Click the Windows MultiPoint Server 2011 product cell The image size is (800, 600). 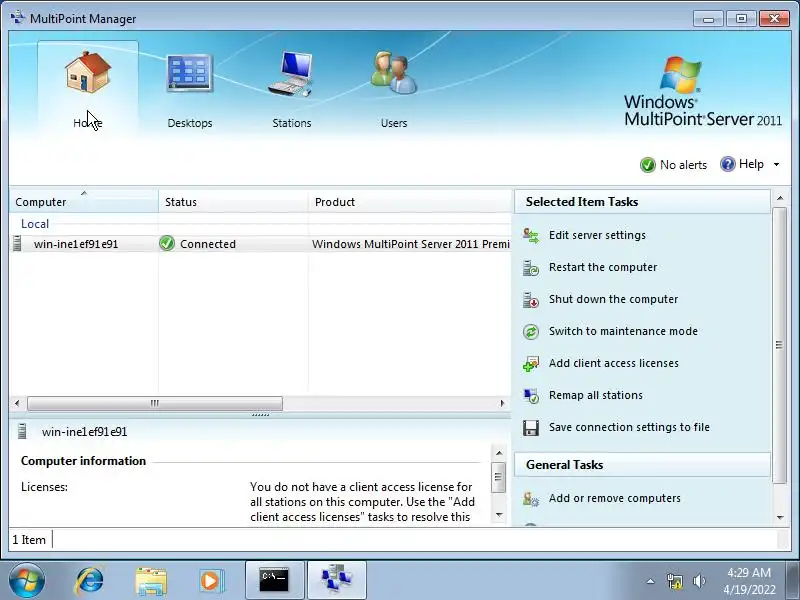click(411, 244)
